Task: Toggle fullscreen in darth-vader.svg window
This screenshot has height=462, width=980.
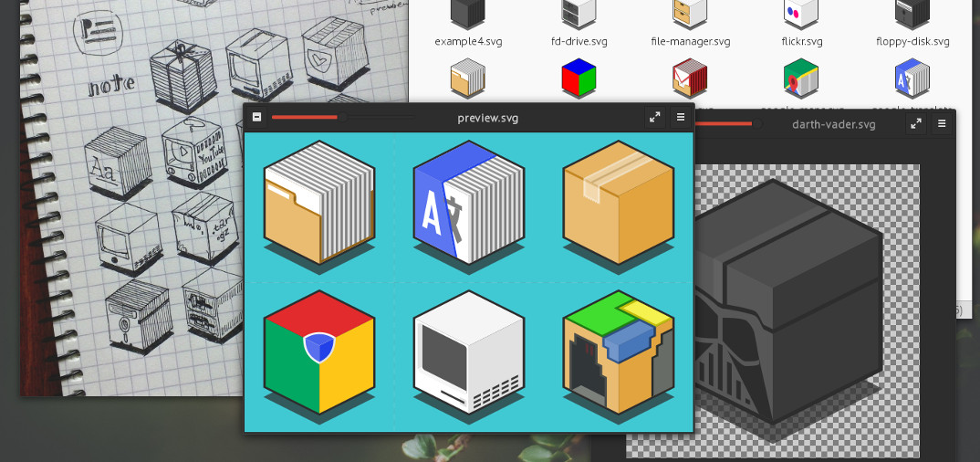Action: click(x=915, y=124)
